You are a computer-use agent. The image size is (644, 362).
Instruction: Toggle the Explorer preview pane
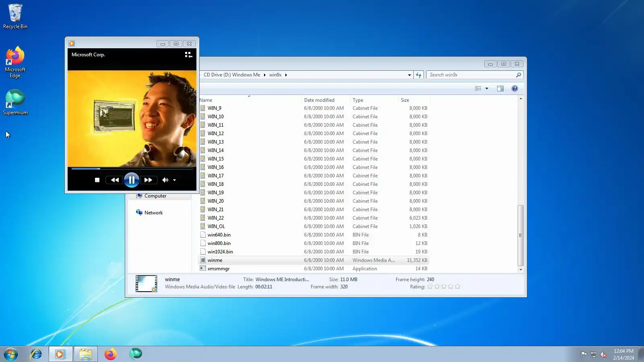click(x=500, y=88)
